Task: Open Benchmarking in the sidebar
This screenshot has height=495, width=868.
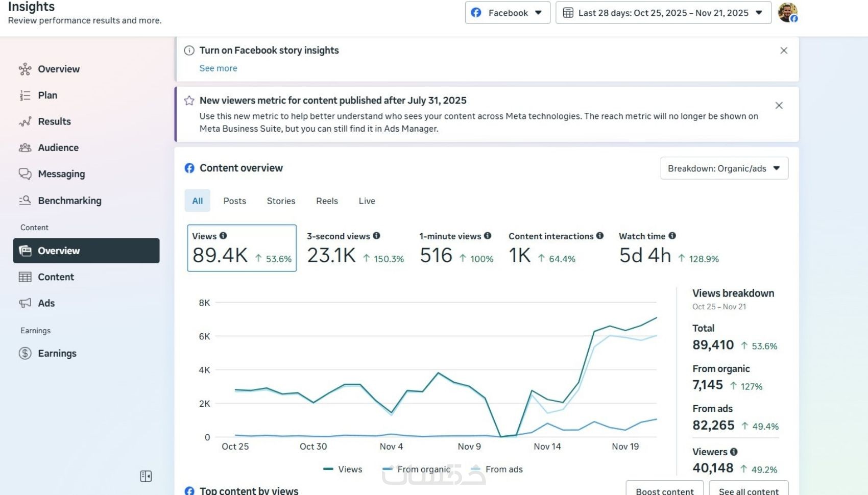Action: coord(69,201)
